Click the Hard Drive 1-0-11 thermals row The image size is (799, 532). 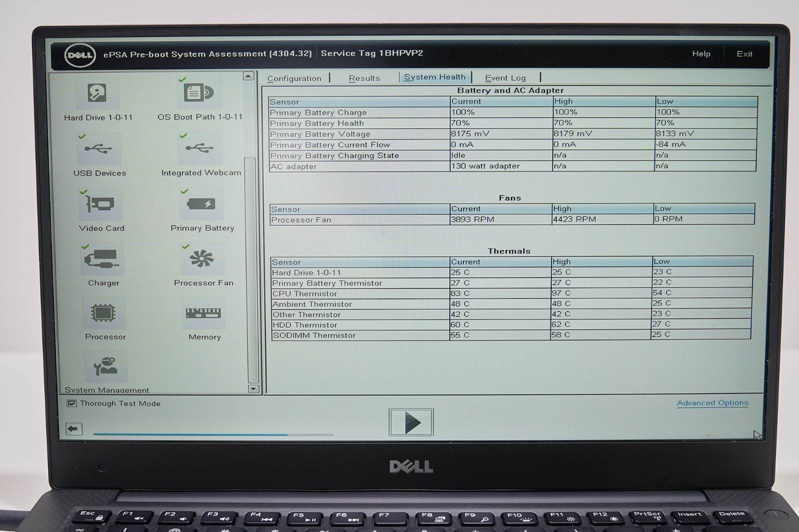coord(511,272)
